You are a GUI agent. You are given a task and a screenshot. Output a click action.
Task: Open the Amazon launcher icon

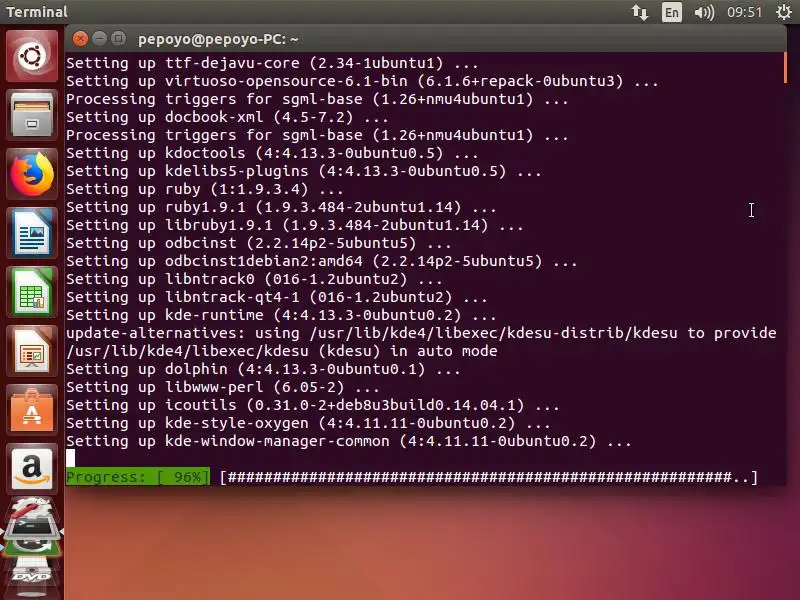[32, 469]
